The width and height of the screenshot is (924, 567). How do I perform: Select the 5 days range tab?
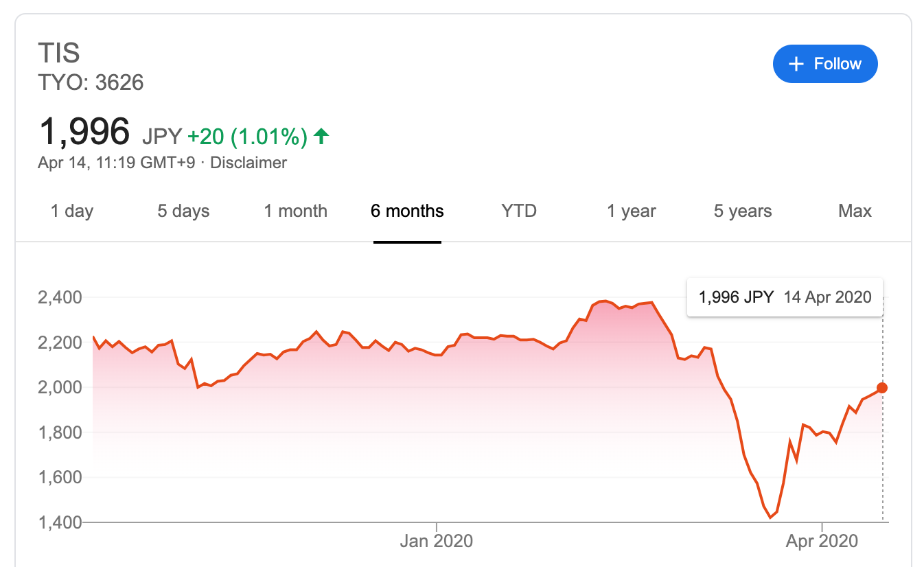(183, 211)
